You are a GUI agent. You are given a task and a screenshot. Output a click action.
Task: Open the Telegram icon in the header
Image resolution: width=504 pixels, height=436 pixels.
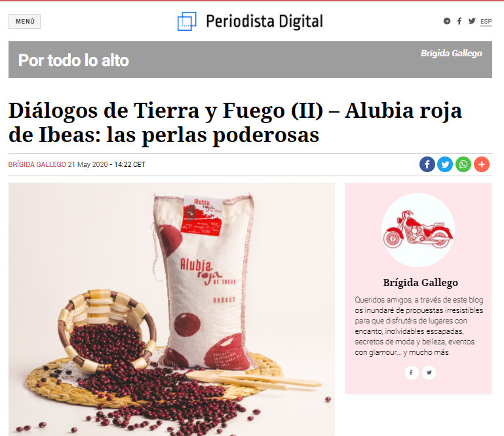click(x=447, y=21)
